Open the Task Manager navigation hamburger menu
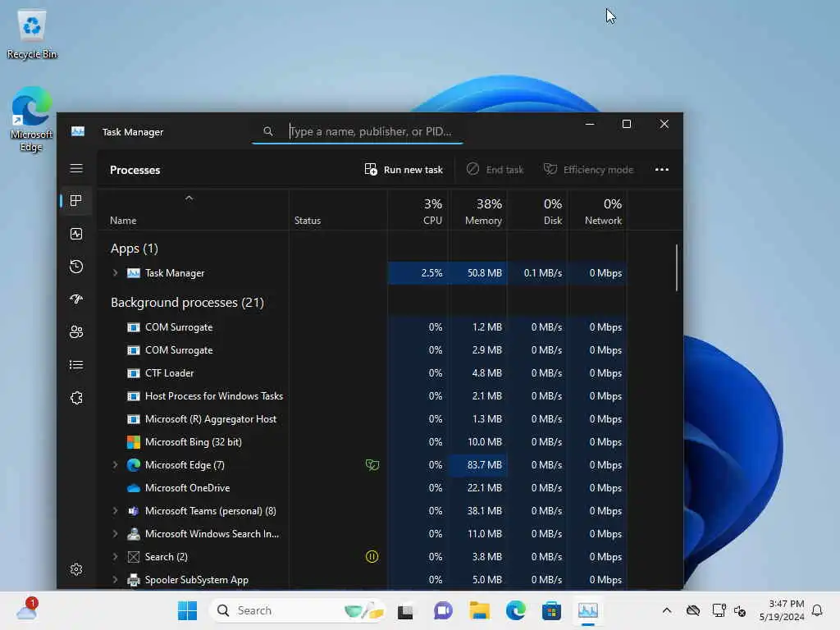 (76, 169)
